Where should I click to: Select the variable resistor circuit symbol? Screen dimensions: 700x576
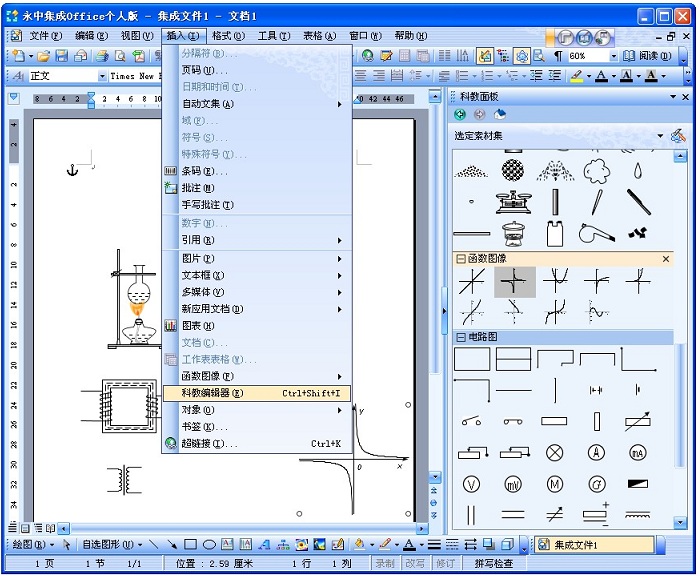638,421
